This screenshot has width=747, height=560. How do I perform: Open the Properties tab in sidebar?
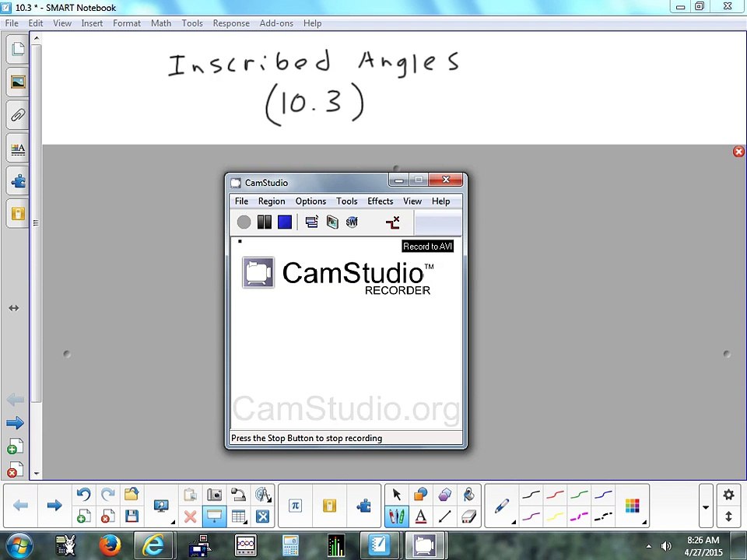pos(18,149)
